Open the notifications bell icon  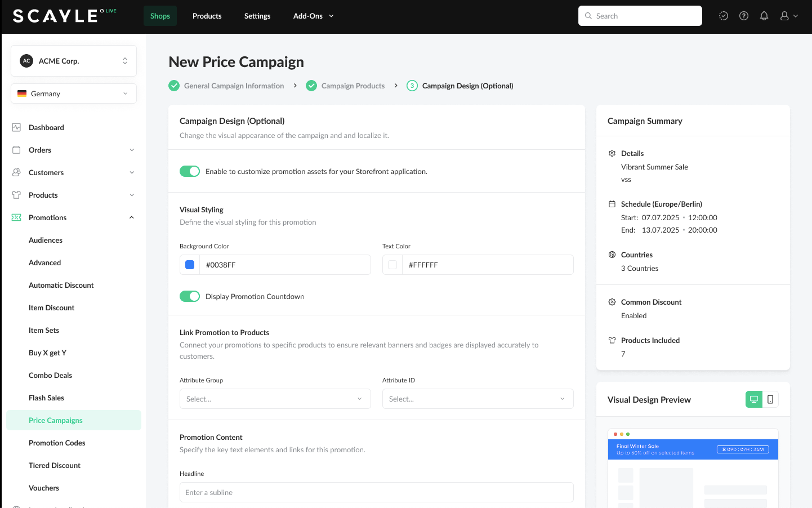click(764, 16)
